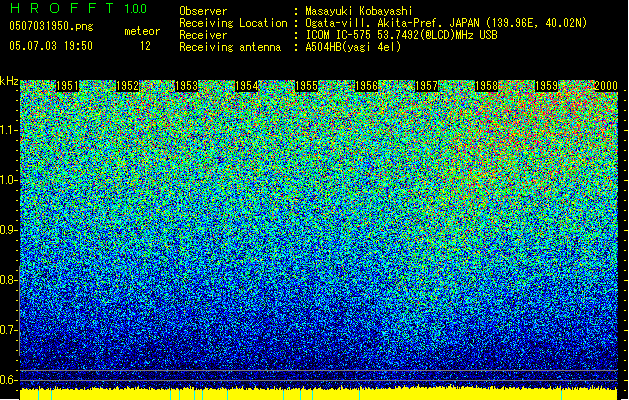Click the HROFFT program title

click(x=62, y=8)
